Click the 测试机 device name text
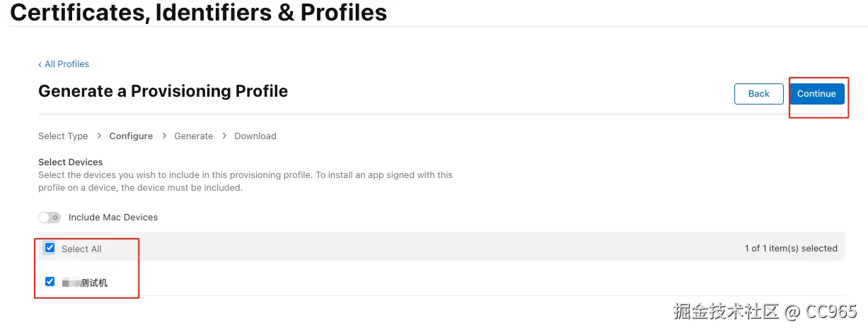The image size is (868, 332). pos(93,283)
